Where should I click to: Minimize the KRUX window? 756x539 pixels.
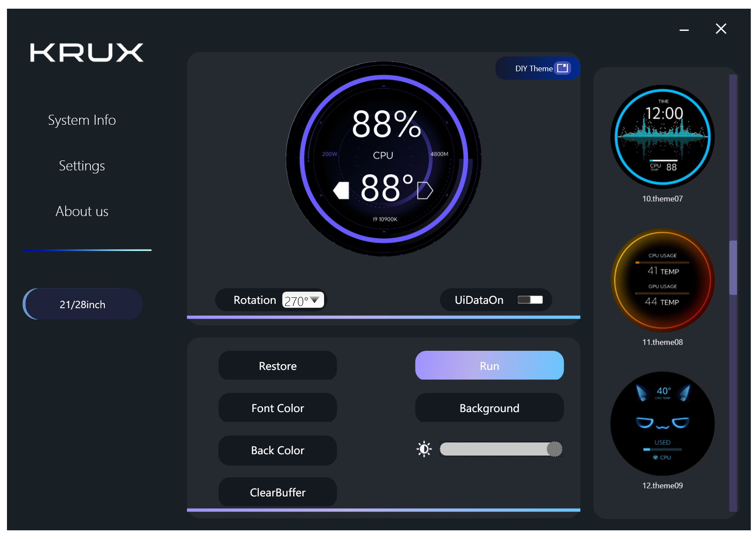684,30
